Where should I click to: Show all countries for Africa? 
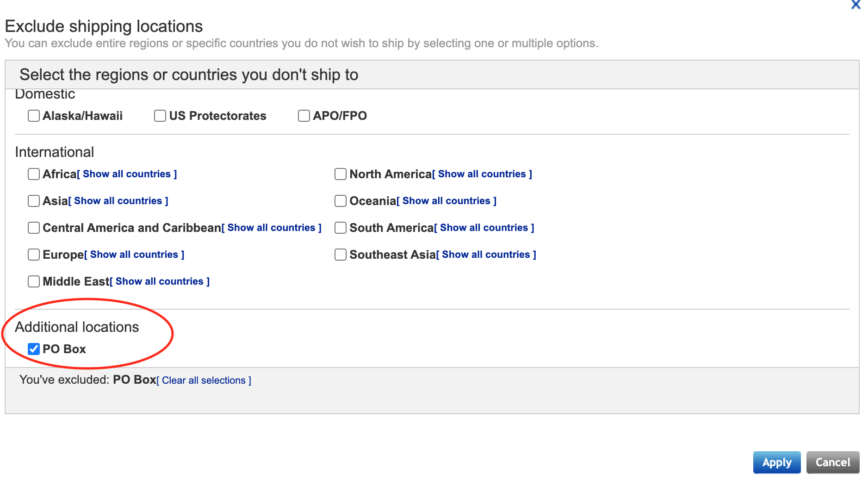127,174
